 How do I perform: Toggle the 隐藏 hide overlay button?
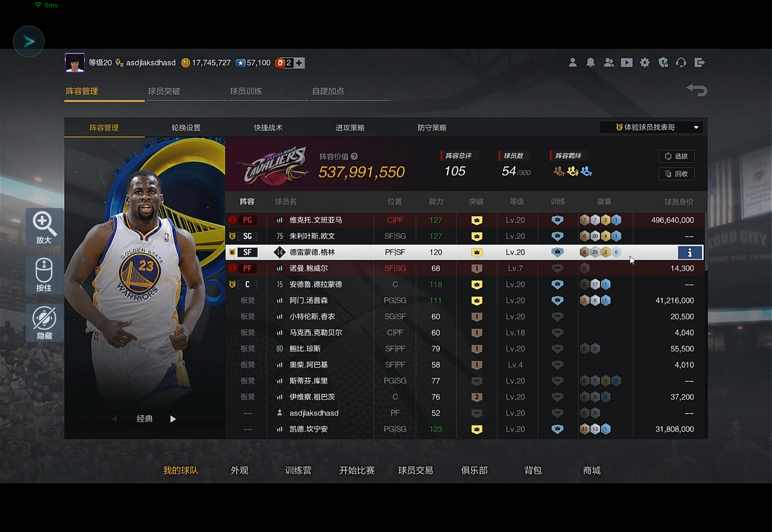[x=44, y=323]
